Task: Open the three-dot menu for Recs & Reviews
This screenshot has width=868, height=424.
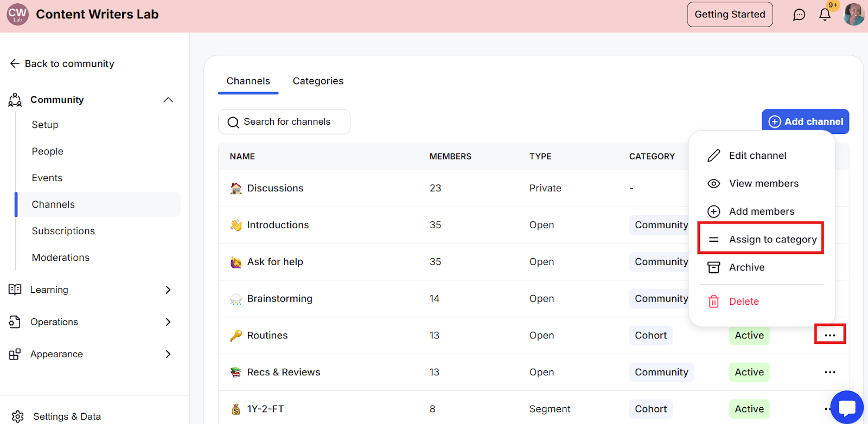Action: pyautogui.click(x=830, y=372)
